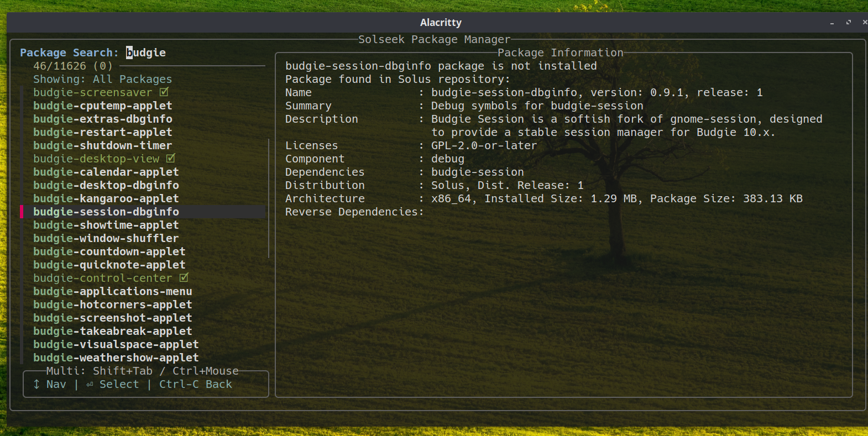Viewport: 868px width, 436px height.
Task: Minimize the Alacritty window
Action: point(832,23)
